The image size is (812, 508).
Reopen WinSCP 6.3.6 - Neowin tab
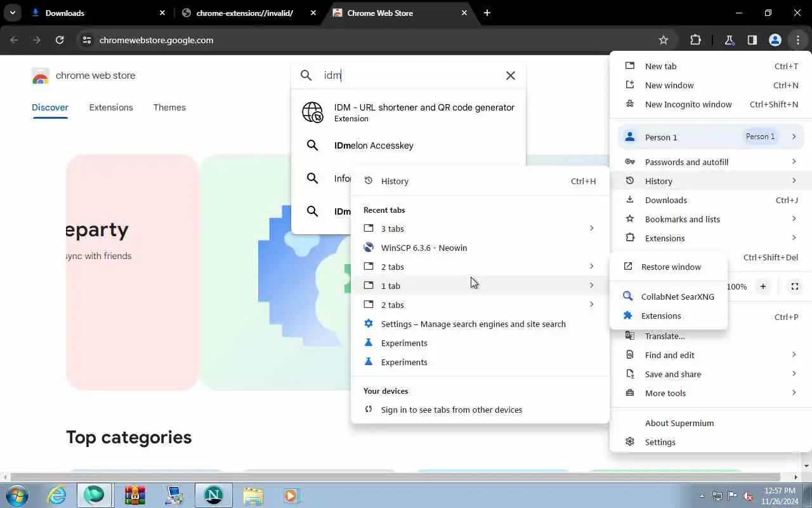[480, 248]
